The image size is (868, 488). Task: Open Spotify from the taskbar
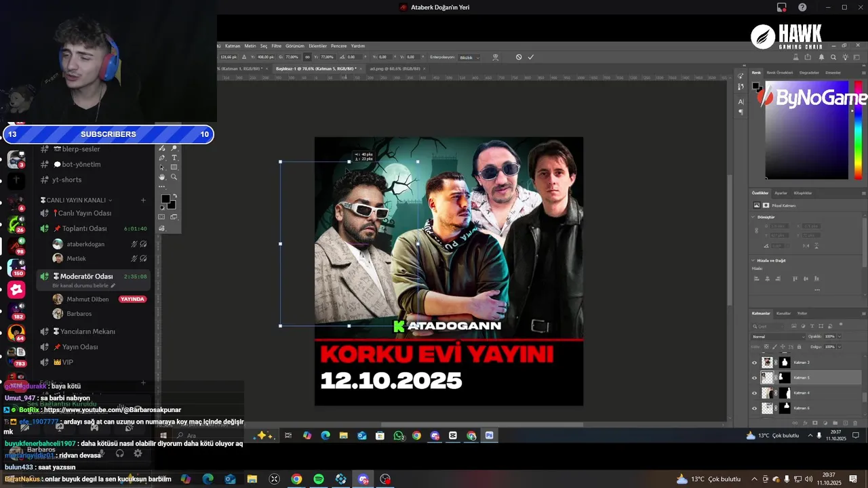(319, 479)
